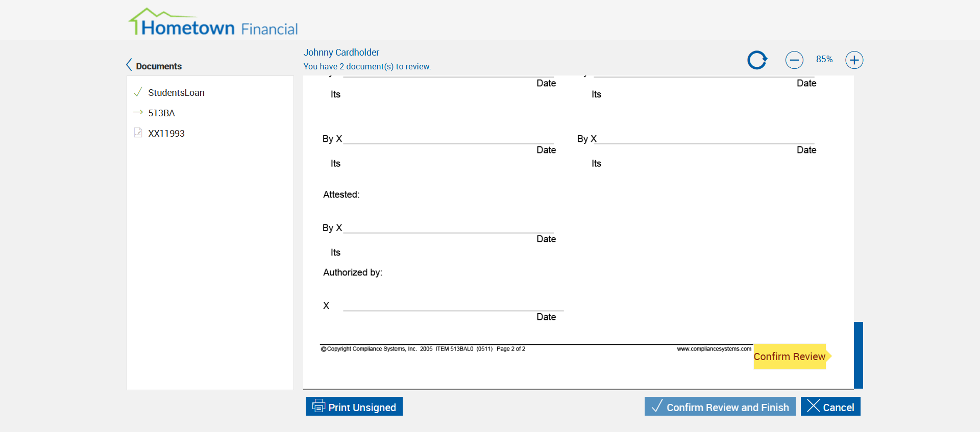This screenshot has height=432, width=980.
Task: Click the rotate/refresh document icon
Action: click(757, 60)
